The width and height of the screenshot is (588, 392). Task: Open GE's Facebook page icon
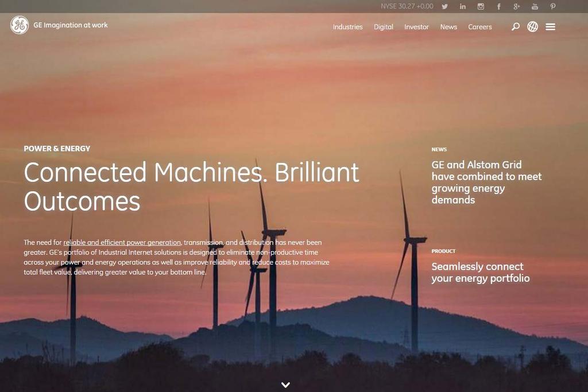499,6
